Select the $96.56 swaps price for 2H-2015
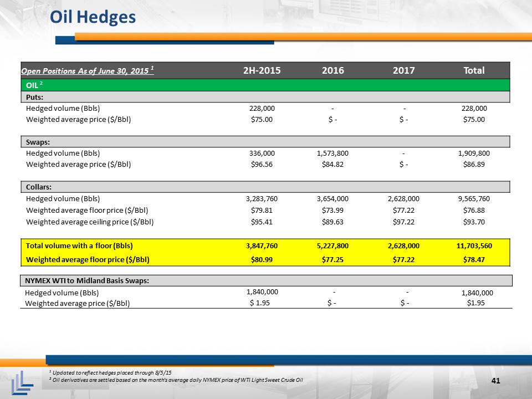 (x=262, y=164)
